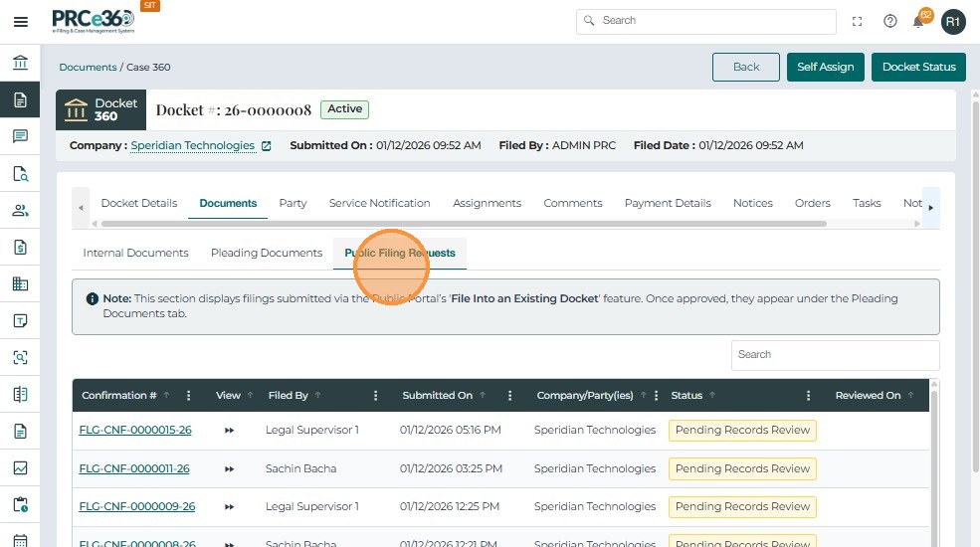Sort table by Filed By column
This screenshot has width=980, height=547.
pos(289,396)
